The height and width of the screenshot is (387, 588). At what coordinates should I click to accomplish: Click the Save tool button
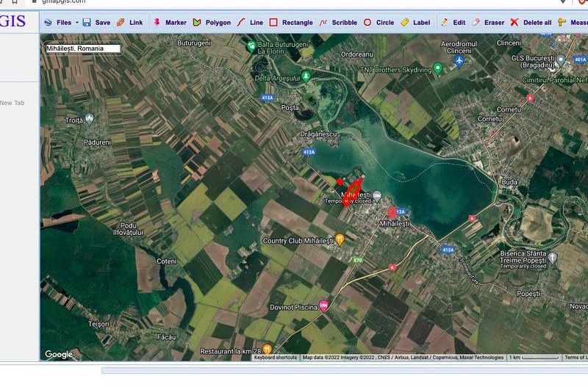[x=96, y=23]
